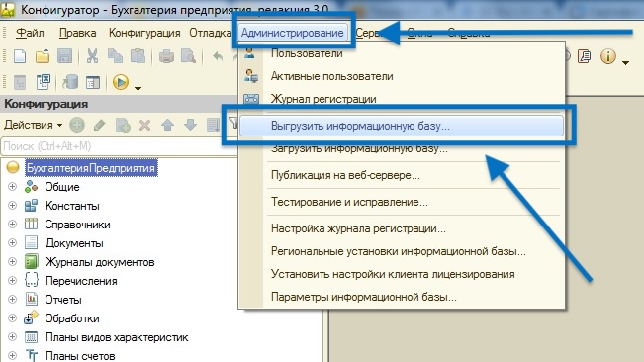644x362 pixels.
Task: Select Журнал регистрации menu entry
Action: [402, 99]
